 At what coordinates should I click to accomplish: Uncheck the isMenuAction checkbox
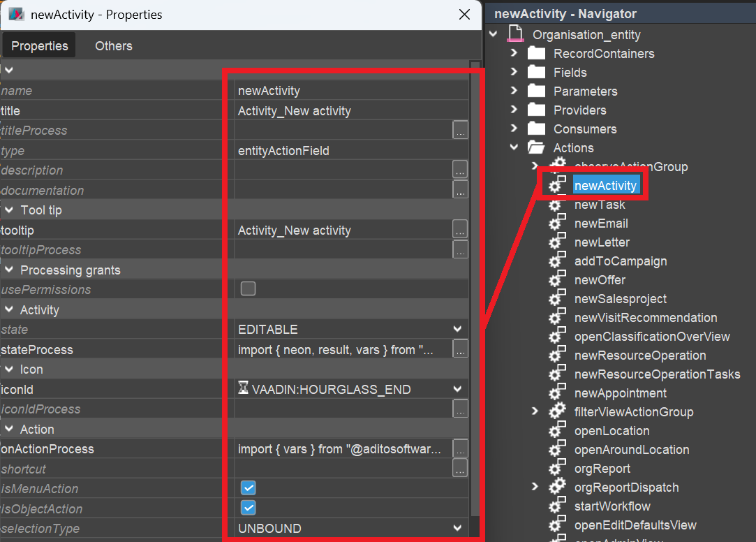tap(248, 488)
